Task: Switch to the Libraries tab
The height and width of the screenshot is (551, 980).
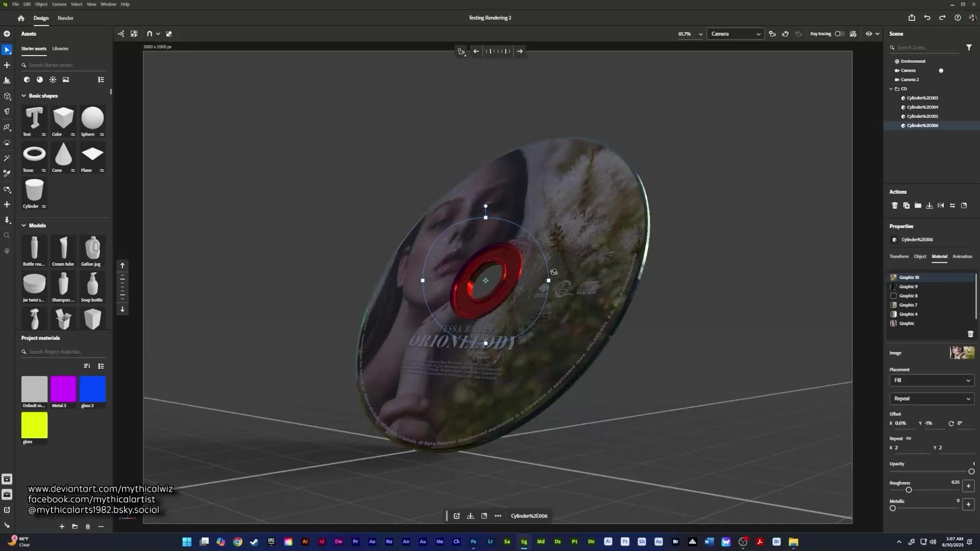Action: point(60,48)
